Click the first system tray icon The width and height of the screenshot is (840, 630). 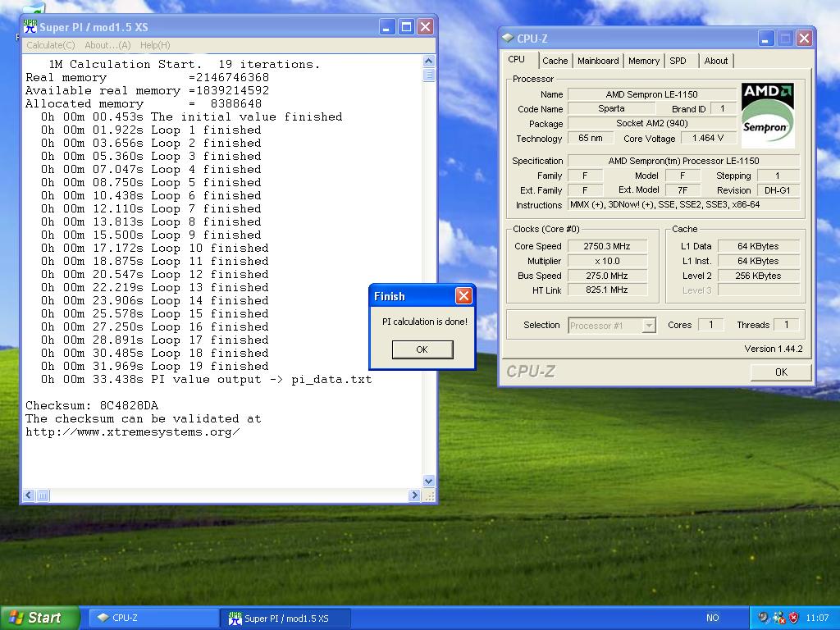pos(763,618)
